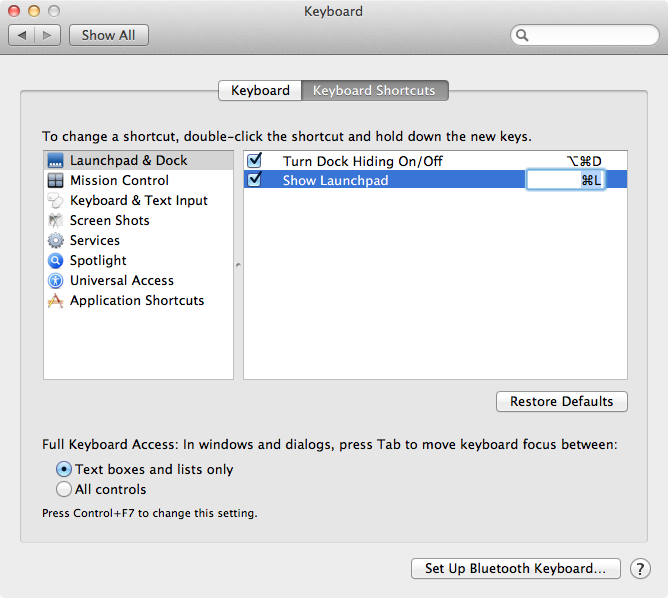The image size is (668, 598).
Task: Open help with the question mark button
Action: tap(640, 568)
